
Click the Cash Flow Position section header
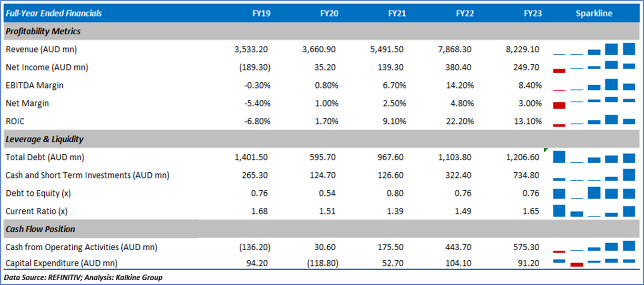[40, 229]
